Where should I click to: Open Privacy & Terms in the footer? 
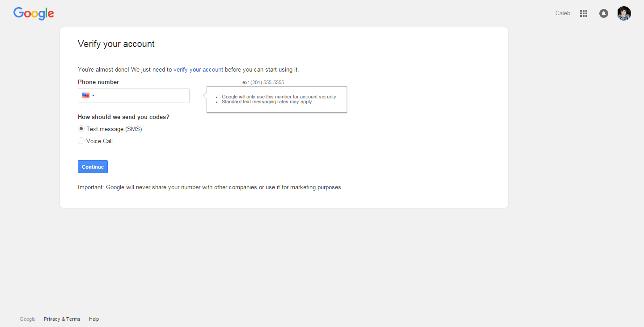62,319
